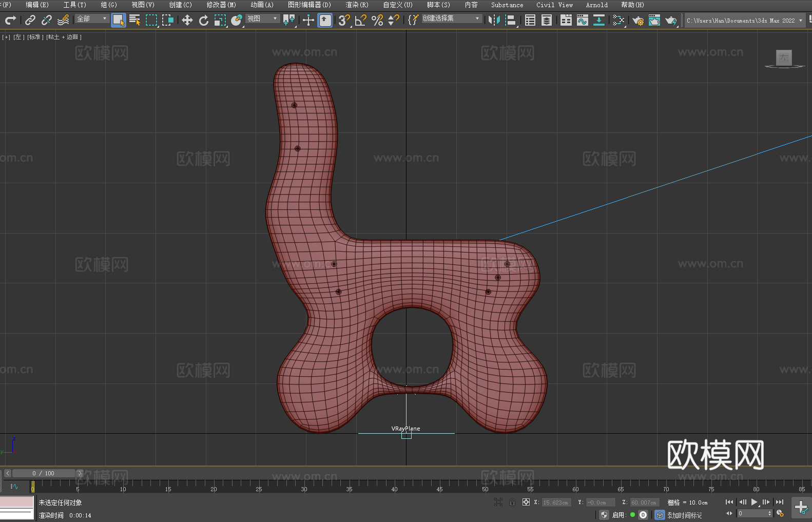Click the Align tool icon
Screen dimensions: 812x522
tap(511, 20)
